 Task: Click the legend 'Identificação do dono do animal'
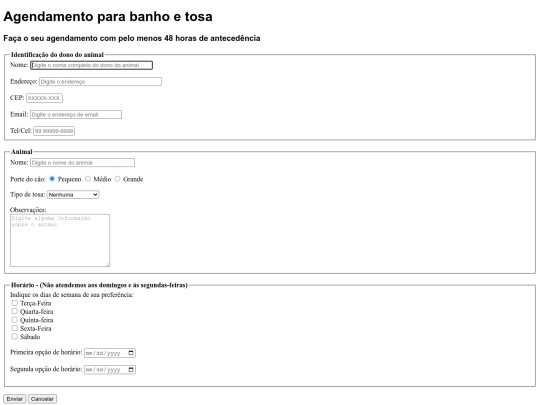pyautogui.click(x=57, y=54)
